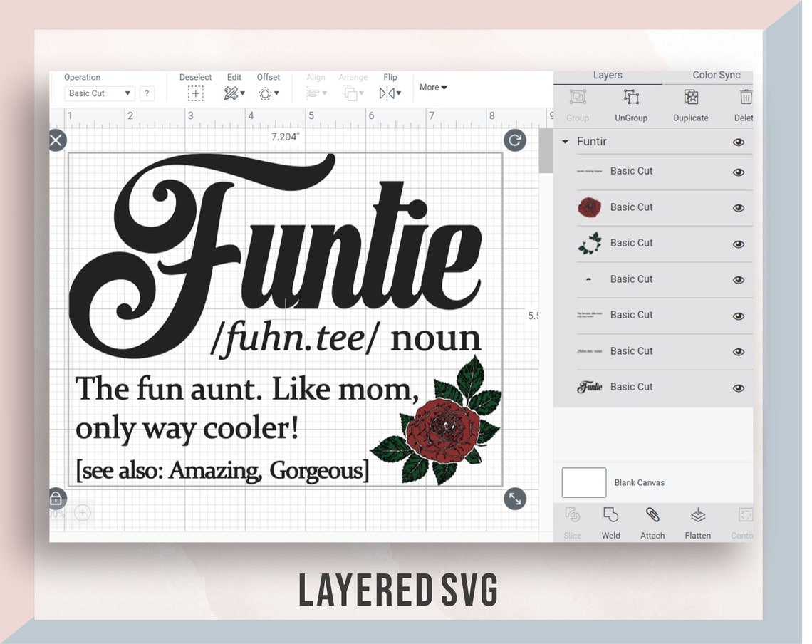This screenshot has height=644, width=812.
Task: Toggle visibility of the rose Basic Cut layer
Action: [739, 208]
